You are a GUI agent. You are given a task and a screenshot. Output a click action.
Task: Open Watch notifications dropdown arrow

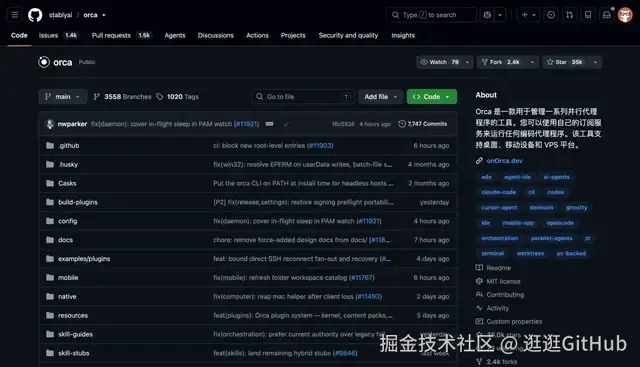pos(467,62)
